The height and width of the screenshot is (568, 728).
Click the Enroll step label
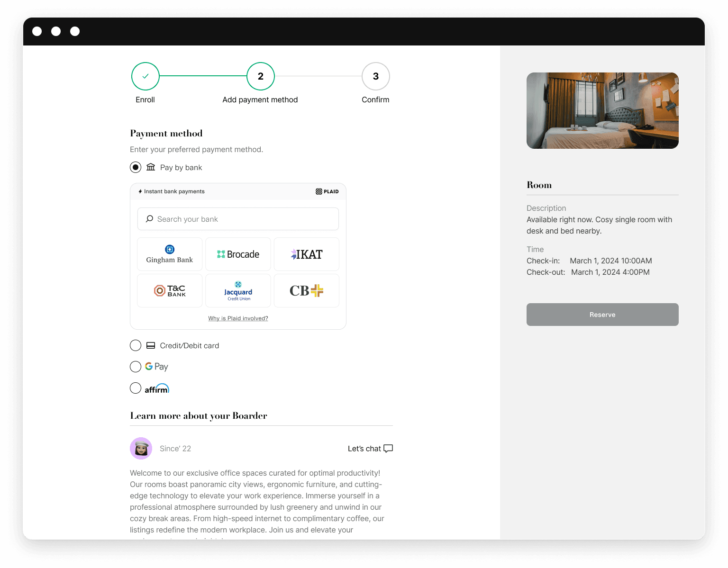(x=145, y=99)
